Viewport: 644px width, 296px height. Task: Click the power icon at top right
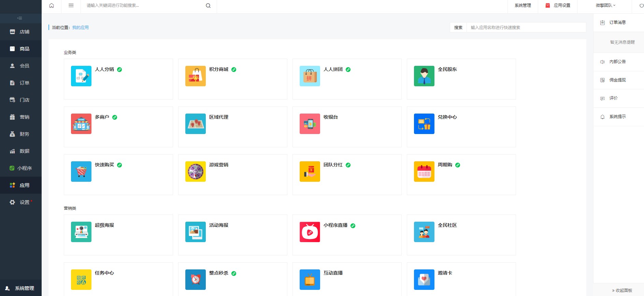641,5
